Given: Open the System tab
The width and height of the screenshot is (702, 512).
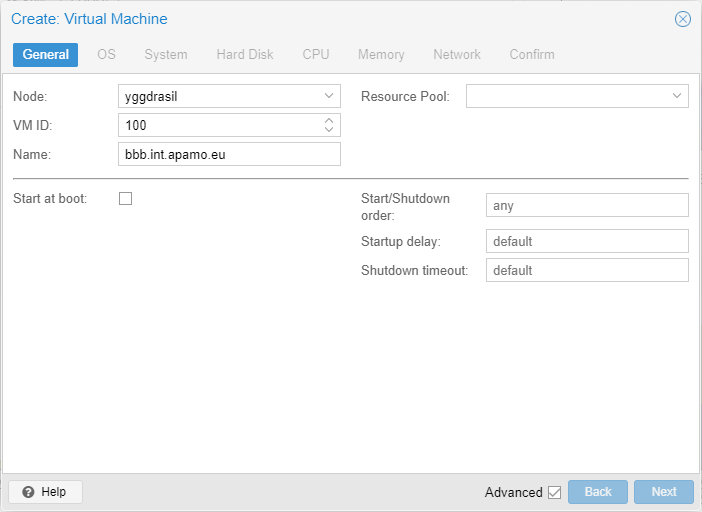Looking at the screenshot, I should click(x=166, y=54).
